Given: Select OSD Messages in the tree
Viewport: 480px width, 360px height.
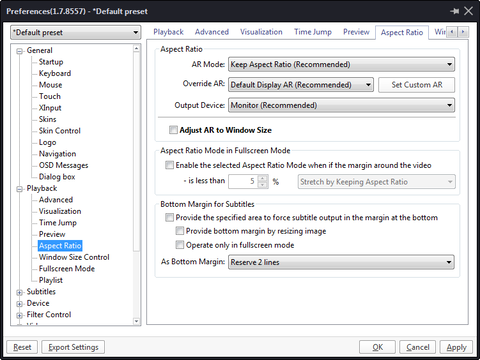Looking at the screenshot, I should [x=63, y=165].
